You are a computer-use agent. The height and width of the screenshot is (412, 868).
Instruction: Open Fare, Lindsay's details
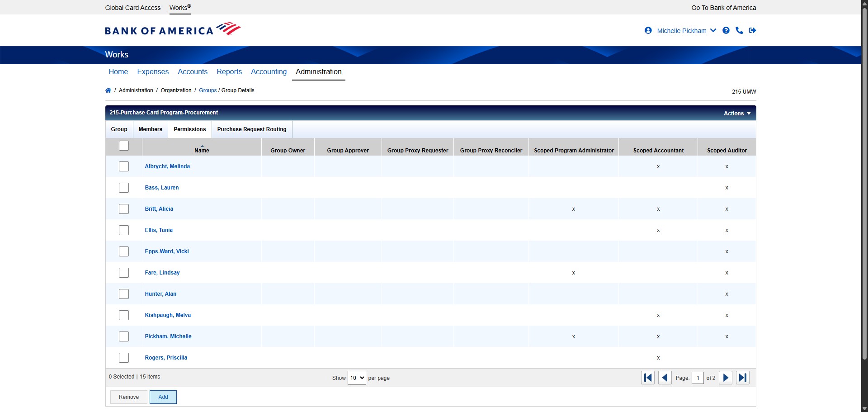tap(162, 273)
